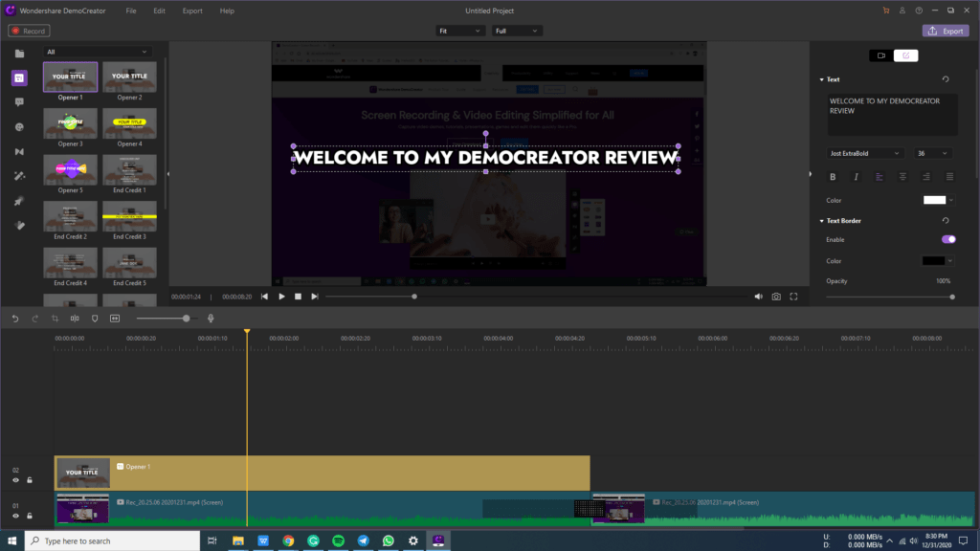This screenshot has height=551, width=980.
Task: Click the black border color swatch
Action: tap(933, 261)
